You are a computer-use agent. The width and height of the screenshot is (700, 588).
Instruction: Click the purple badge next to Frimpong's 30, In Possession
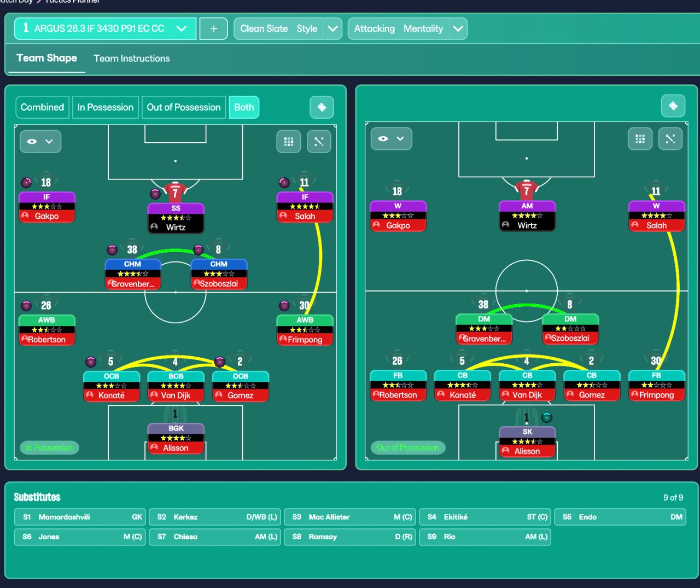pyautogui.click(x=284, y=306)
